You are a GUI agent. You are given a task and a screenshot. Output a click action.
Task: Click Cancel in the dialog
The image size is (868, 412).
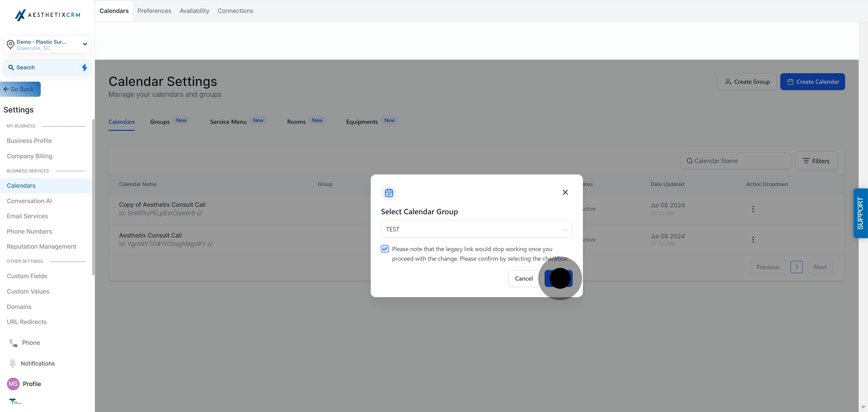tap(523, 278)
